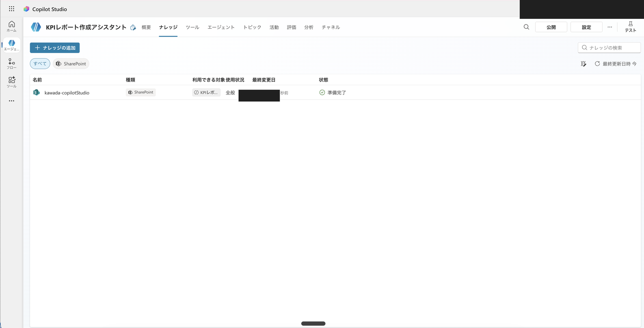Open kawada-copilotStudio knowledge entry
Image resolution: width=644 pixels, height=328 pixels.
pyautogui.click(x=67, y=93)
